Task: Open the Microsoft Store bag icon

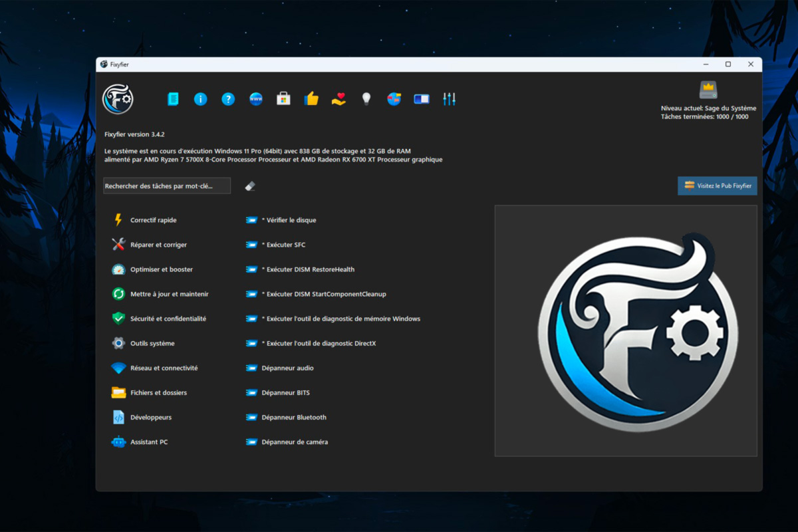Action: (x=284, y=99)
